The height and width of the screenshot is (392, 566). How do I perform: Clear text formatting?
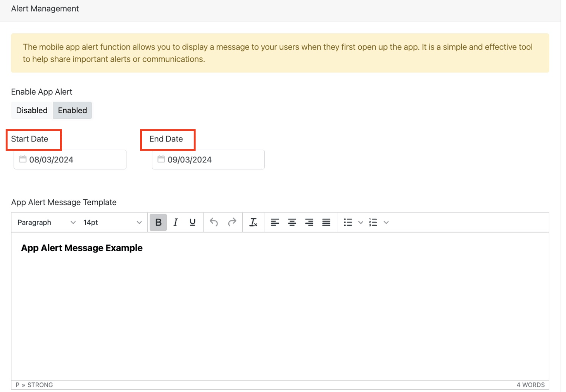click(253, 223)
